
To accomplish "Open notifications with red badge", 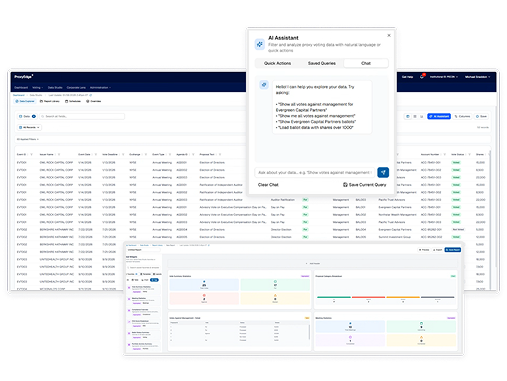I will 422,76.
